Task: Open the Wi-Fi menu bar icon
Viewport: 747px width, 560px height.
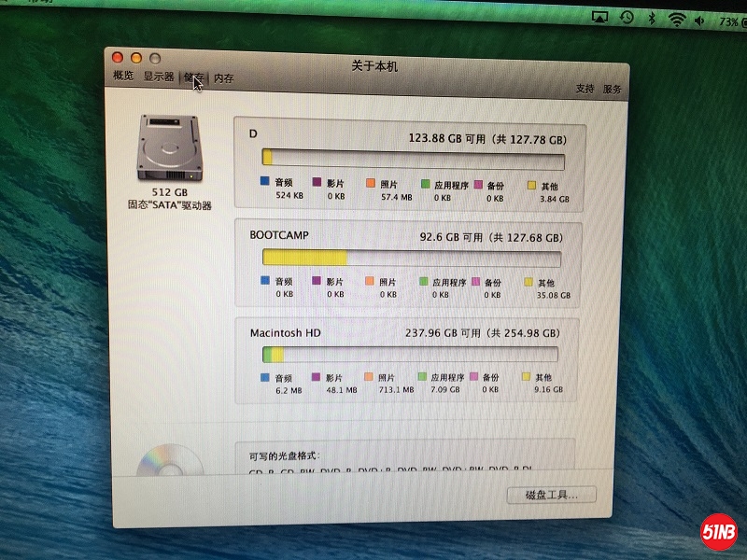Action: coord(676,20)
